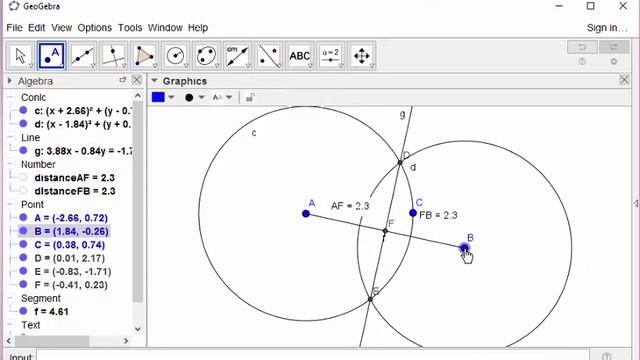Open the Edit menu

tap(36, 28)
